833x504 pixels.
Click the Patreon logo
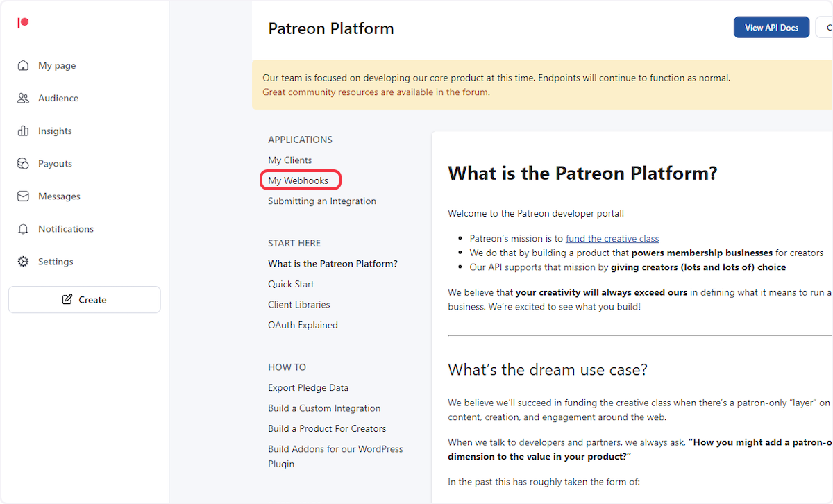pyautogui.click(x=23, y=23)
